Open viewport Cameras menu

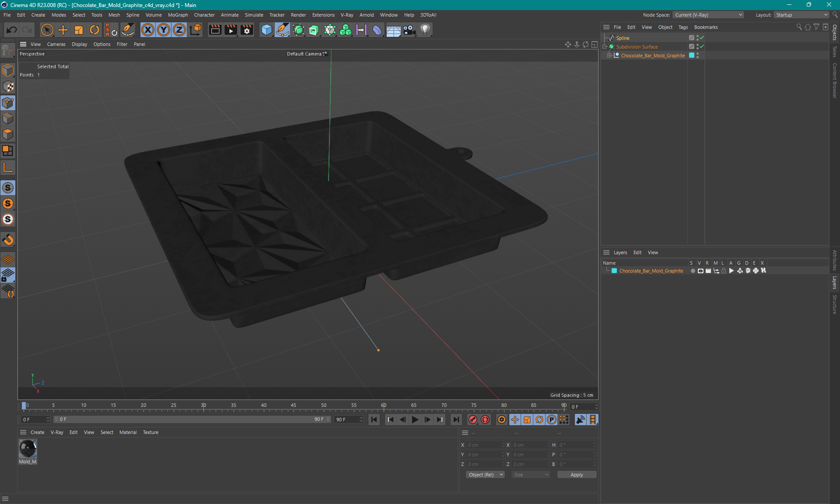click(56, 44)
